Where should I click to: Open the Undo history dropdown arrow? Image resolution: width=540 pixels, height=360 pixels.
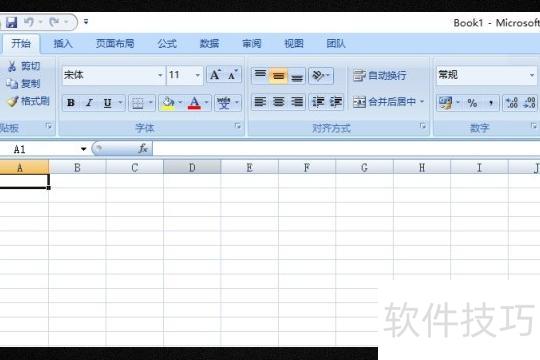41,22
